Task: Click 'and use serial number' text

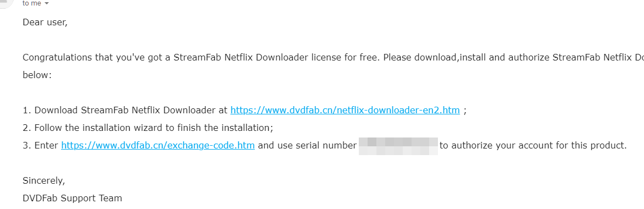Action: coord(307,146)
